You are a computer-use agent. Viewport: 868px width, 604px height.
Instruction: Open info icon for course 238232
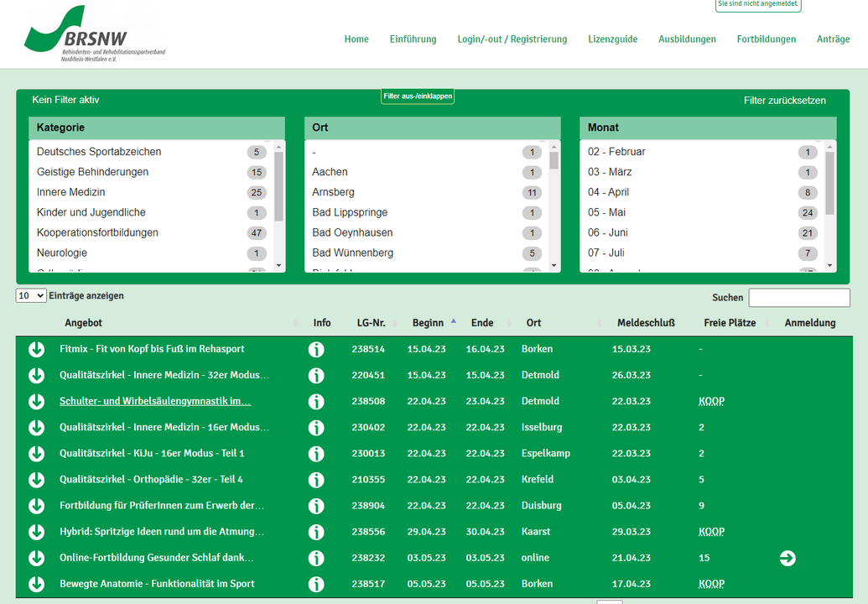pyautogui.click(x=316, y=558)
